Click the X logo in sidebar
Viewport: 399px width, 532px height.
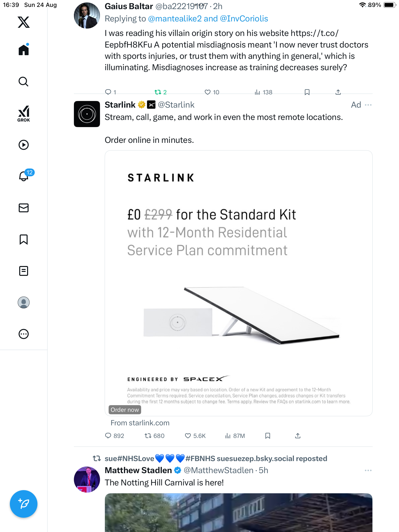point(24,22)
